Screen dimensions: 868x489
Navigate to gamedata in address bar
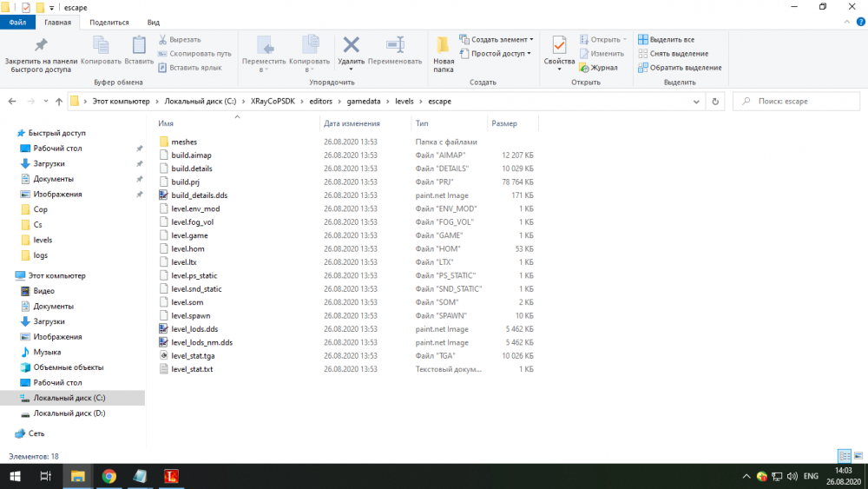point(364,102)
